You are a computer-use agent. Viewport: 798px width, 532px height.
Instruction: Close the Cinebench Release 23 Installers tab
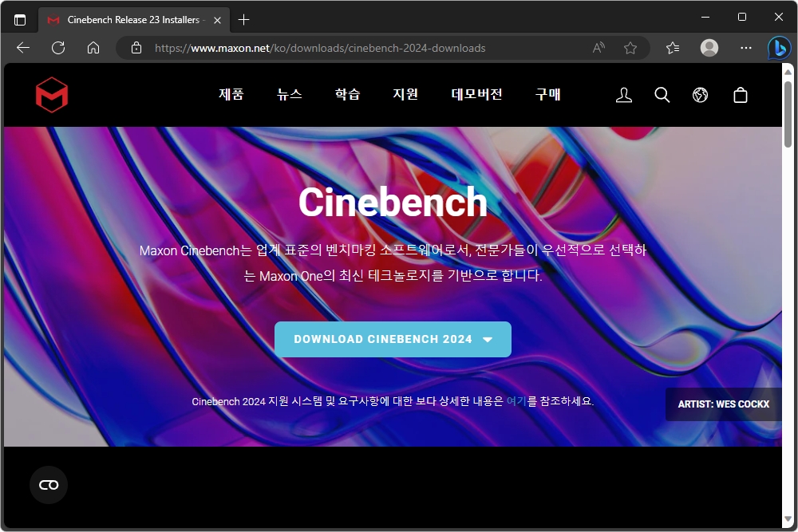(x=217, y=21)
